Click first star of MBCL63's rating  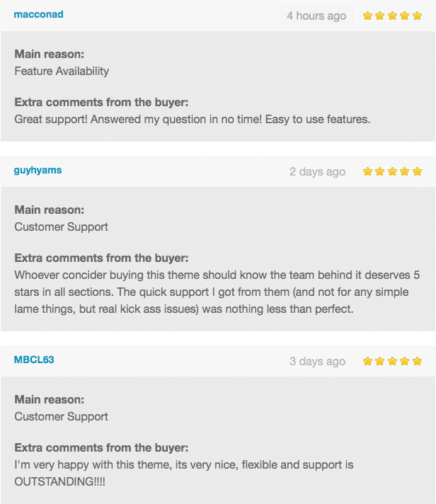pyautogui.click(x=367, y=361)
